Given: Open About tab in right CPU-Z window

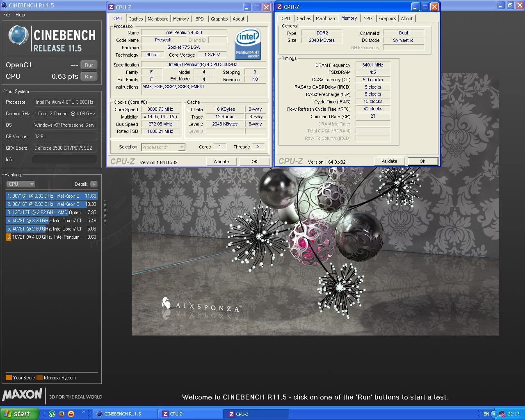Looking at the screenshot, I should [407, 18].
